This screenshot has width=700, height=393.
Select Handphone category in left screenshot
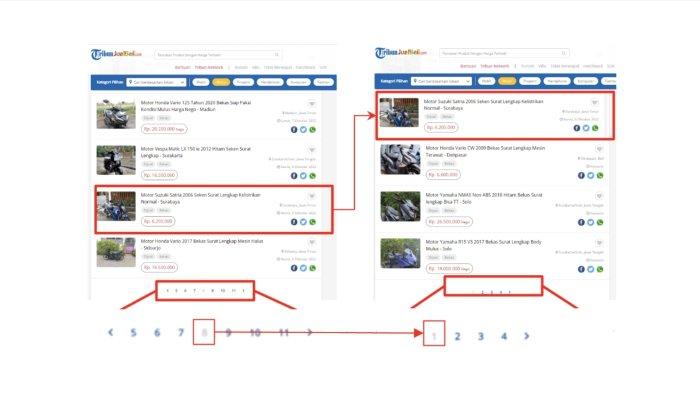click(270, 82)
